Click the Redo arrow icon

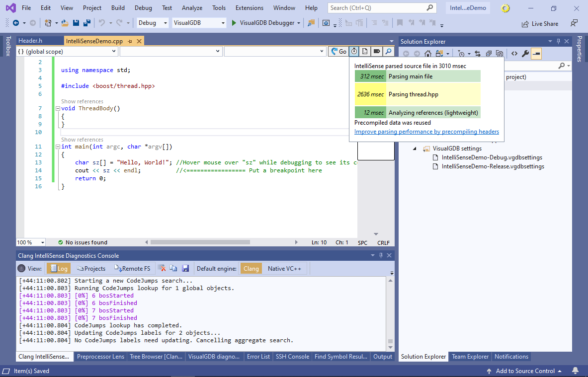click(119, 23)
